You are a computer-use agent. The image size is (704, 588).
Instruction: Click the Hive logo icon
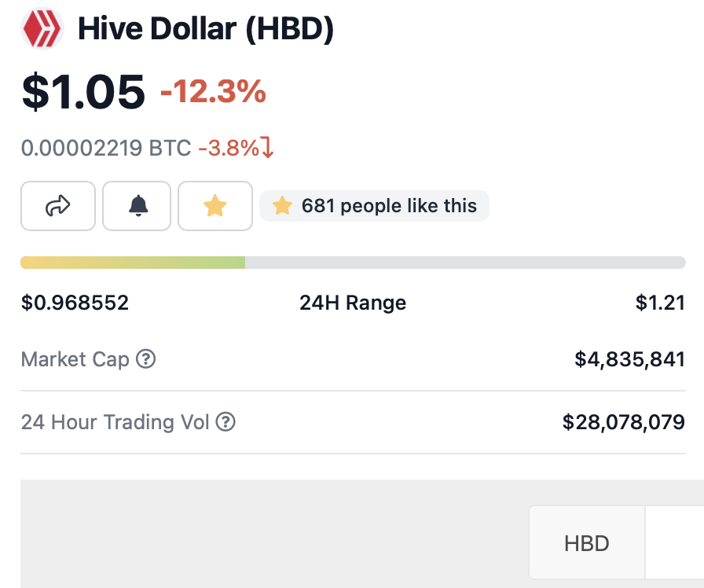[x=44, y=29]
